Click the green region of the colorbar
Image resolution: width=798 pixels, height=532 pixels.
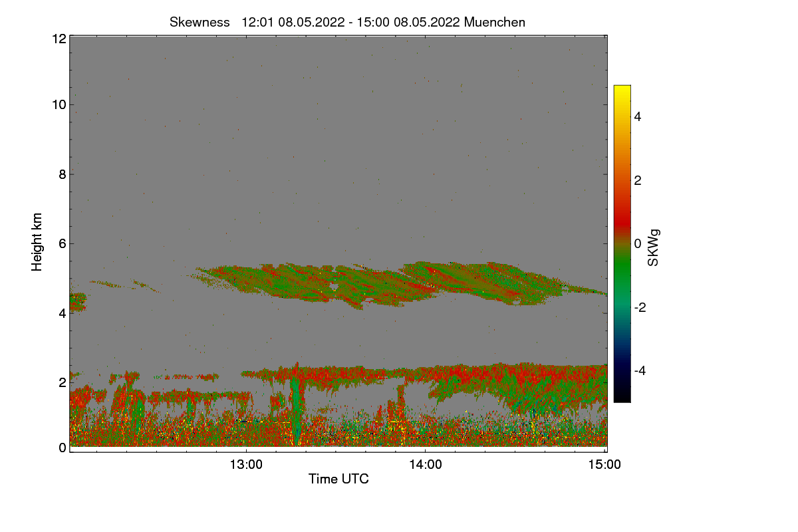click(x=622, y=279)
